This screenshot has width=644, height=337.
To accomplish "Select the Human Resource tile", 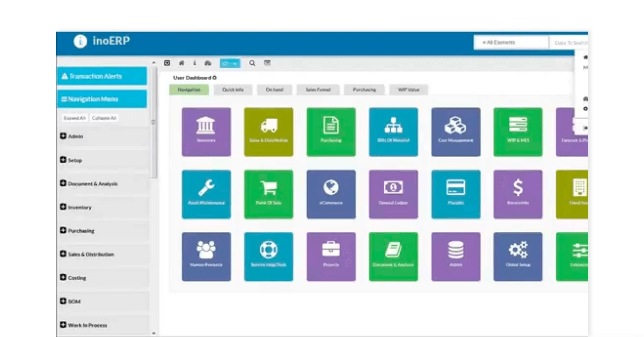I will click(x=207, y=257).
